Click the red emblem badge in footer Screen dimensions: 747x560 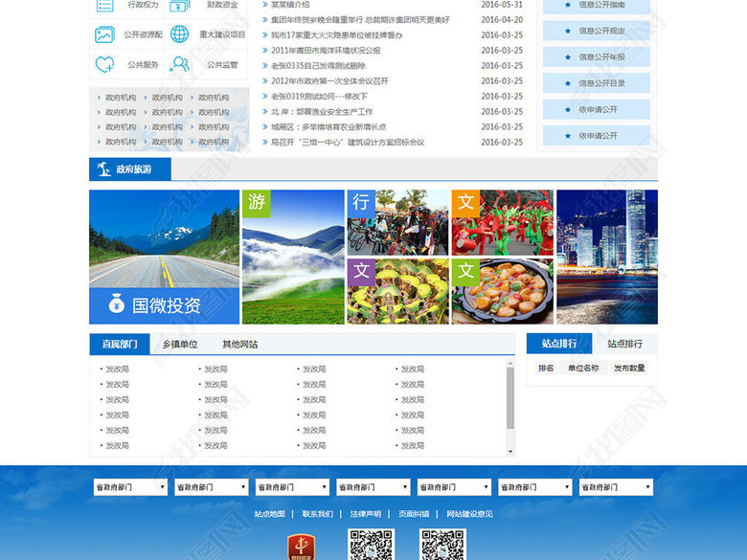point(301,547)
